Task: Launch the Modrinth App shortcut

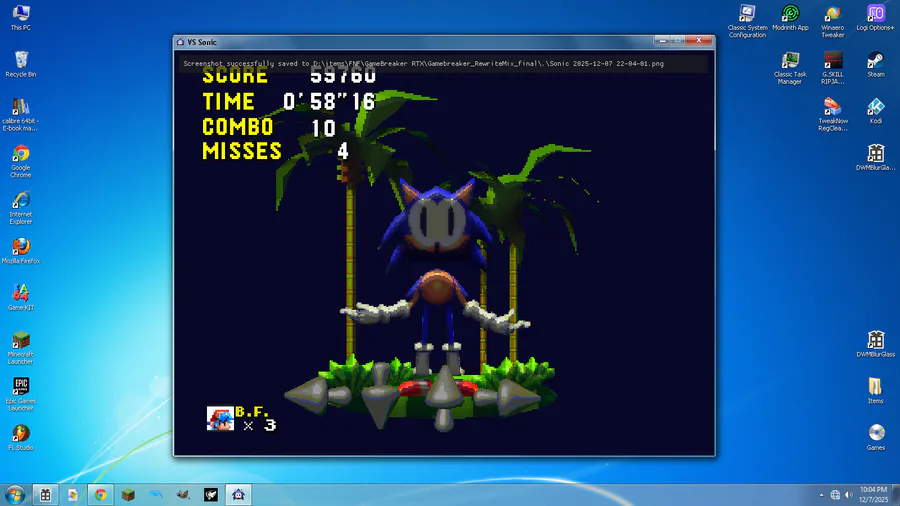Action: click(x=790, y=17)
